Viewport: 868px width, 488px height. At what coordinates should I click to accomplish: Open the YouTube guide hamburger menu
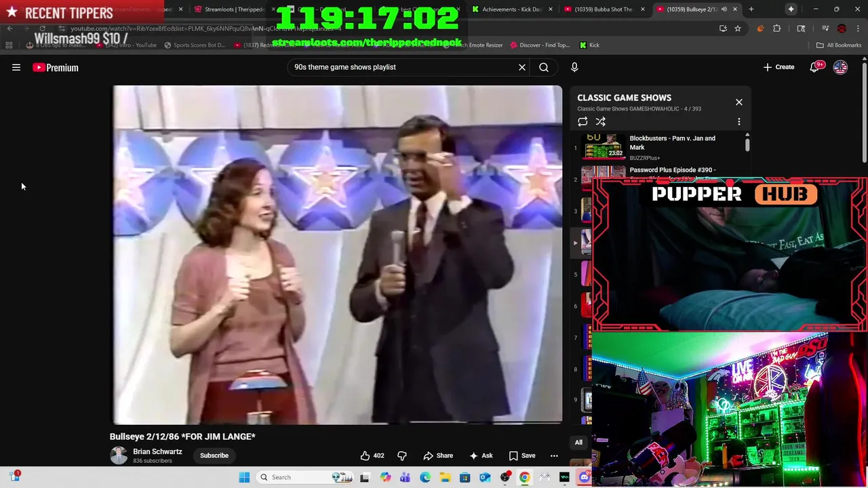point(16,67)
